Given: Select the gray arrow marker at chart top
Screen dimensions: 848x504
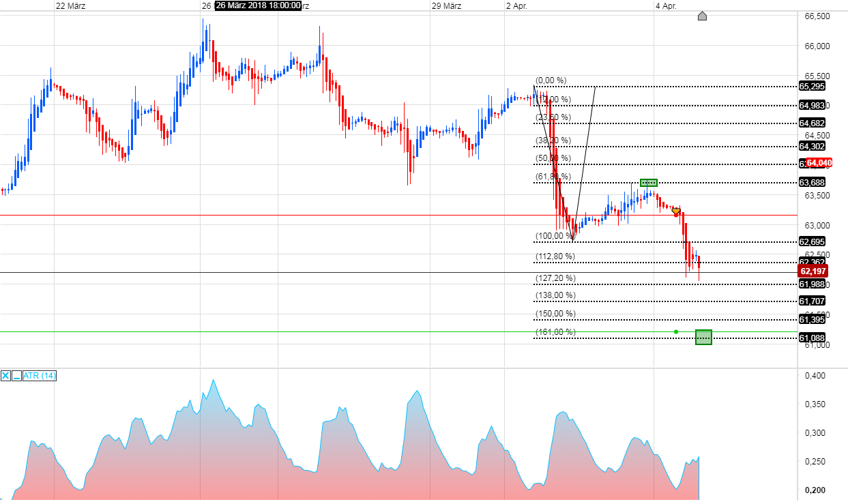Looking at the screenshot, I should (703, 16).
